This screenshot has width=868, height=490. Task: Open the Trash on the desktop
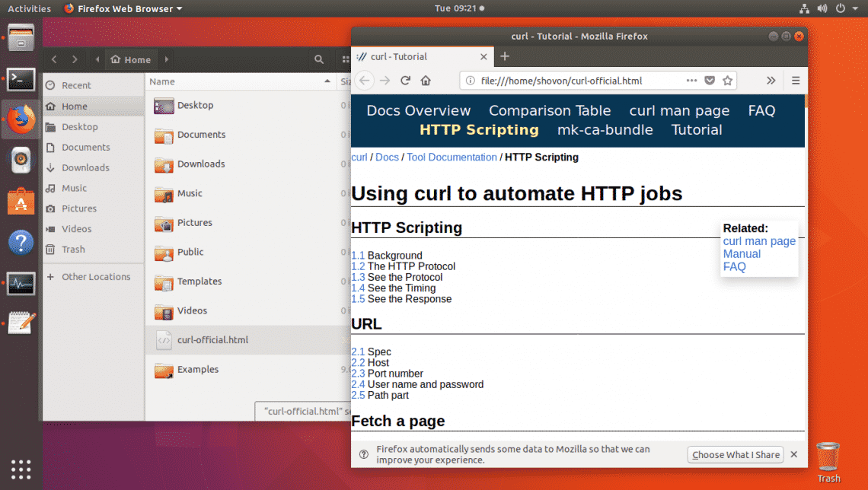pyautogui.click(x=828, y=458)
